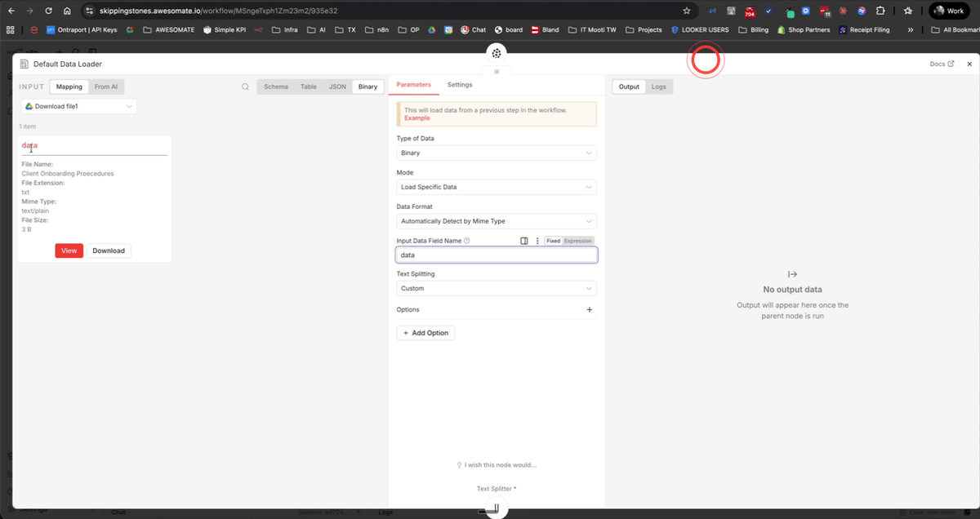Reload the page with refresh icon
Image resolution: width=980 pixels, height=519 pixels.
coord(48,11)
